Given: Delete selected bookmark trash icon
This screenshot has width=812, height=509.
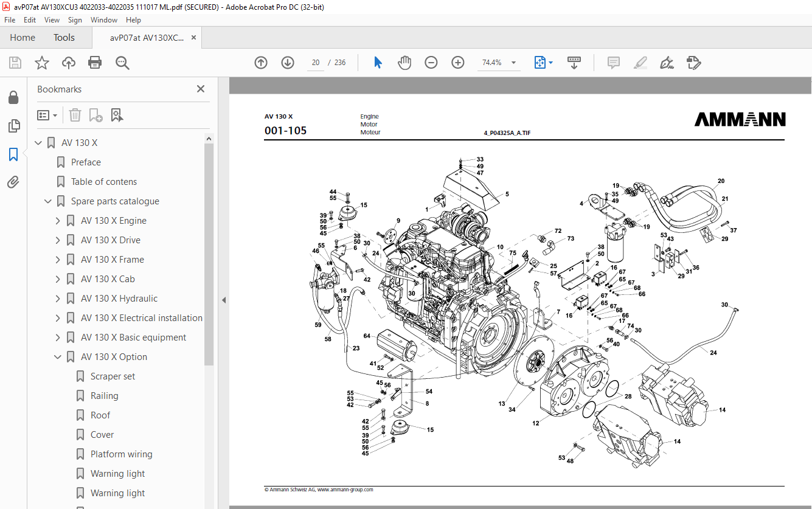Looking at the screenshot, I should (x=75, y=115).
